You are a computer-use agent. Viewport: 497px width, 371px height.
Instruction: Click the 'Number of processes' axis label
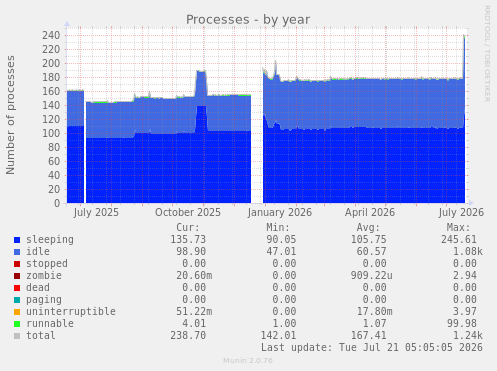tap(10, 115)
